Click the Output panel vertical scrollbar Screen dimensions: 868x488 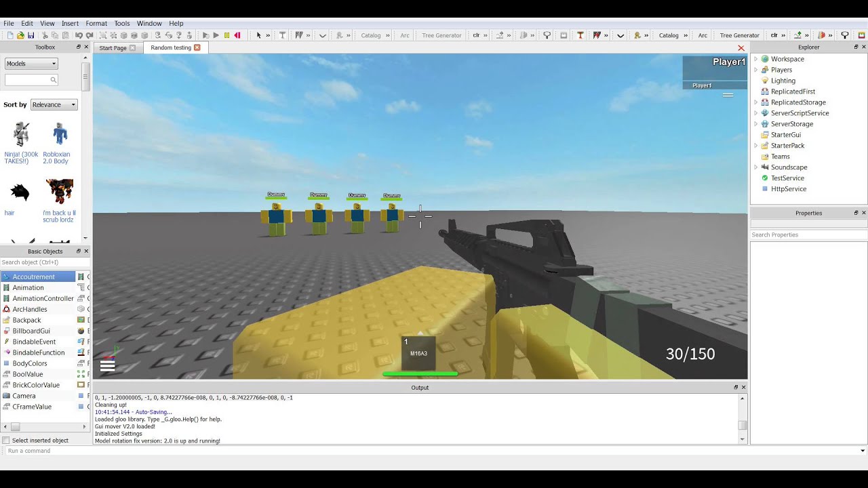tap(743, 419)
